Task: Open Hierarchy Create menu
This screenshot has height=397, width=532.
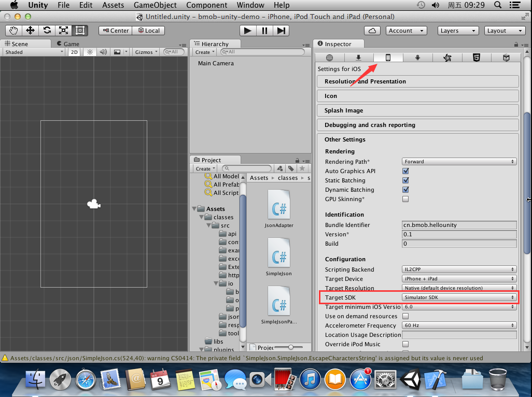Action: click(205, 52)
